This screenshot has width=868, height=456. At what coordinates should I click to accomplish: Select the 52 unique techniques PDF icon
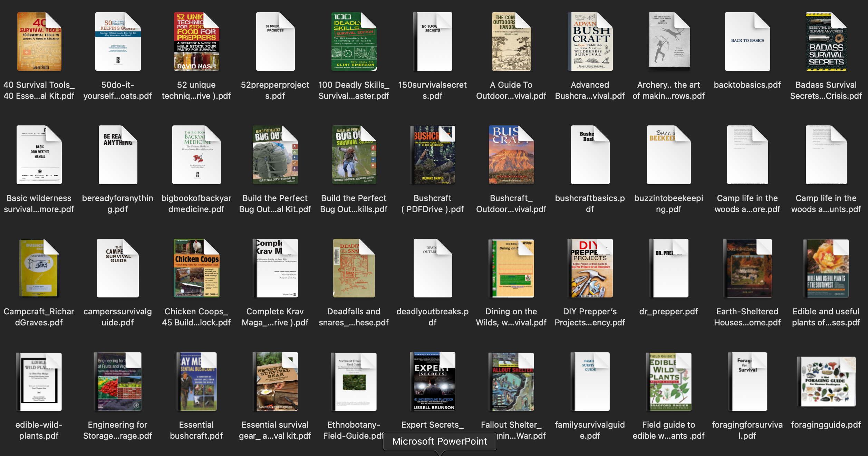[196, 41]
